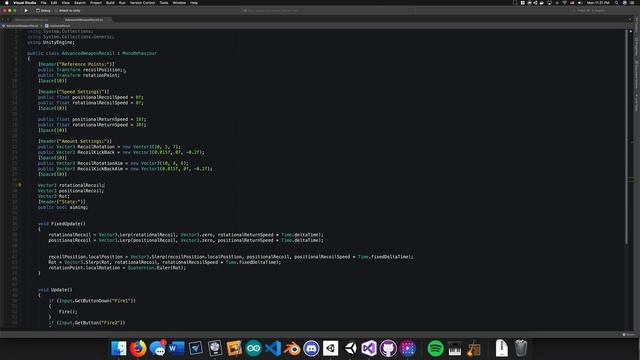
Task: Click the 'public bool aiming;' line
Action: coord(63,207)
